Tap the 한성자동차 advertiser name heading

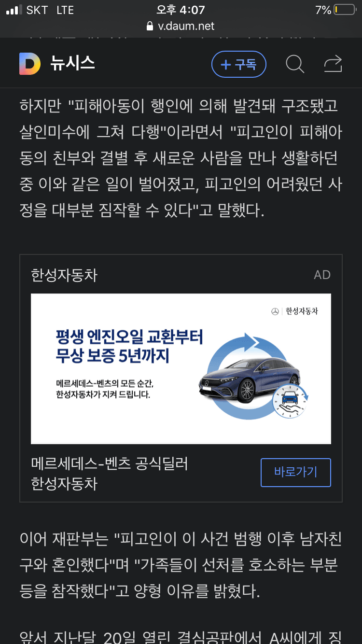[x=64, y=275]
